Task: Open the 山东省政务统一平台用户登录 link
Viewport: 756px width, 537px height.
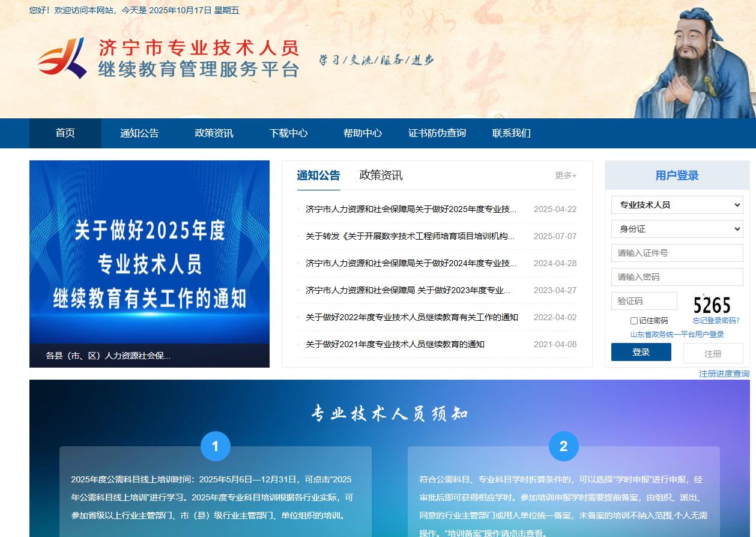Action: (677, 335)
